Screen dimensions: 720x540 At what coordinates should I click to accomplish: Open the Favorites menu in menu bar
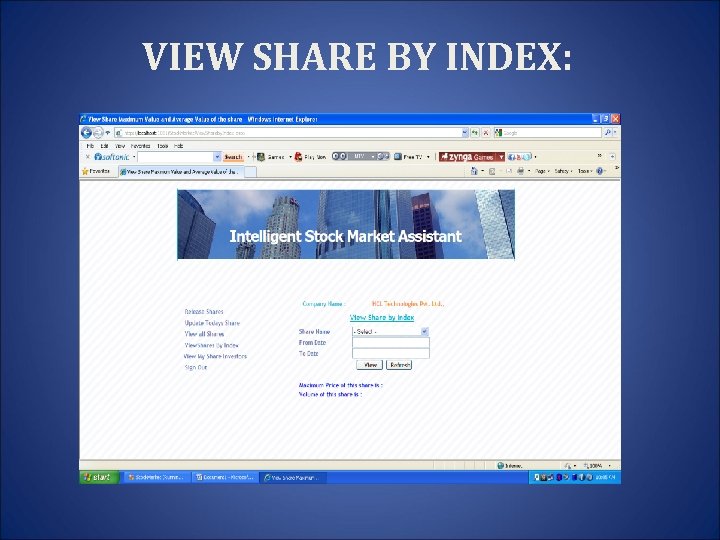coord(141,146)
